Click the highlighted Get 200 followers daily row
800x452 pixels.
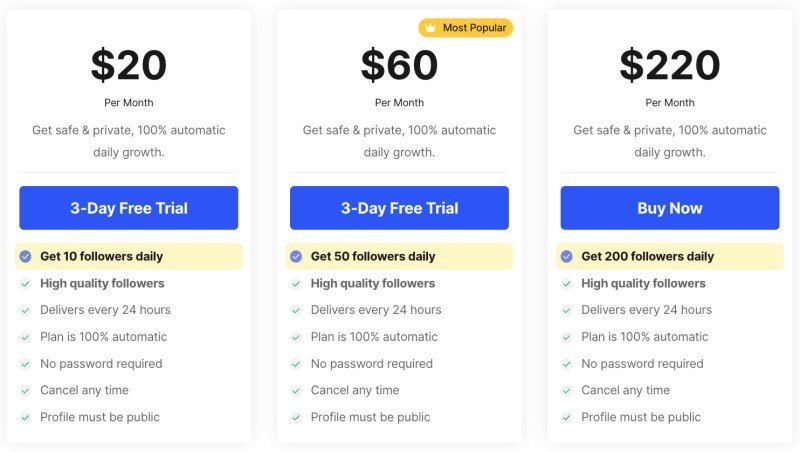[669, 256]
